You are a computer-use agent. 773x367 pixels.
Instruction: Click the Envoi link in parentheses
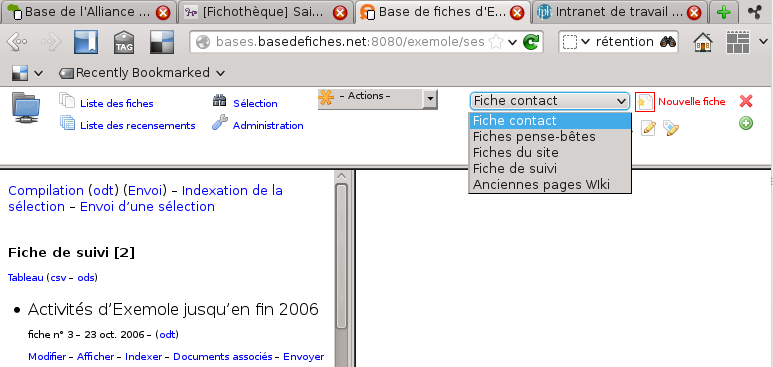tap(145, 190)
